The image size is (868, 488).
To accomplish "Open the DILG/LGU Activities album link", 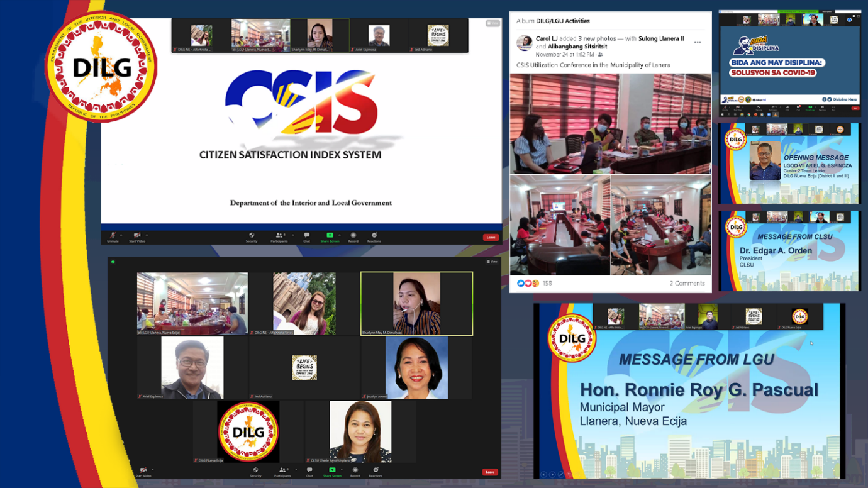I will pyautogui.click(x=563, y=21).
